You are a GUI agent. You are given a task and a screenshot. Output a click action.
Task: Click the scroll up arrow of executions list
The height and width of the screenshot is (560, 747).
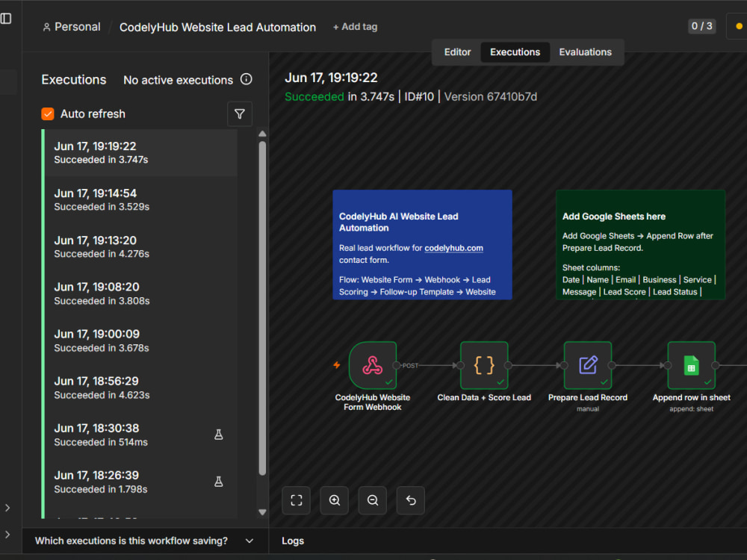262,134
